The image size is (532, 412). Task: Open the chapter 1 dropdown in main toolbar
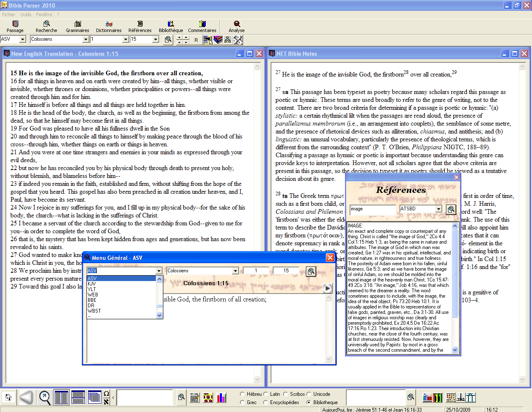coord(126,39)
